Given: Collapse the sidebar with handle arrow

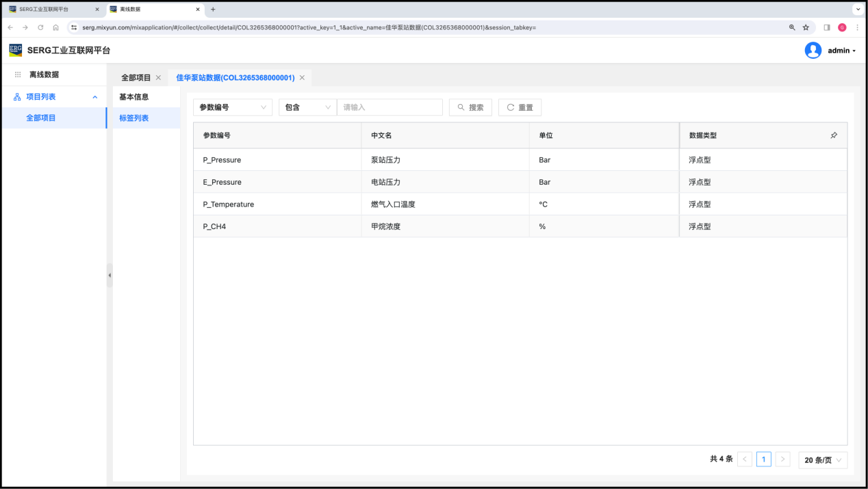Looking at the screenshot, I should click(110, 275).
